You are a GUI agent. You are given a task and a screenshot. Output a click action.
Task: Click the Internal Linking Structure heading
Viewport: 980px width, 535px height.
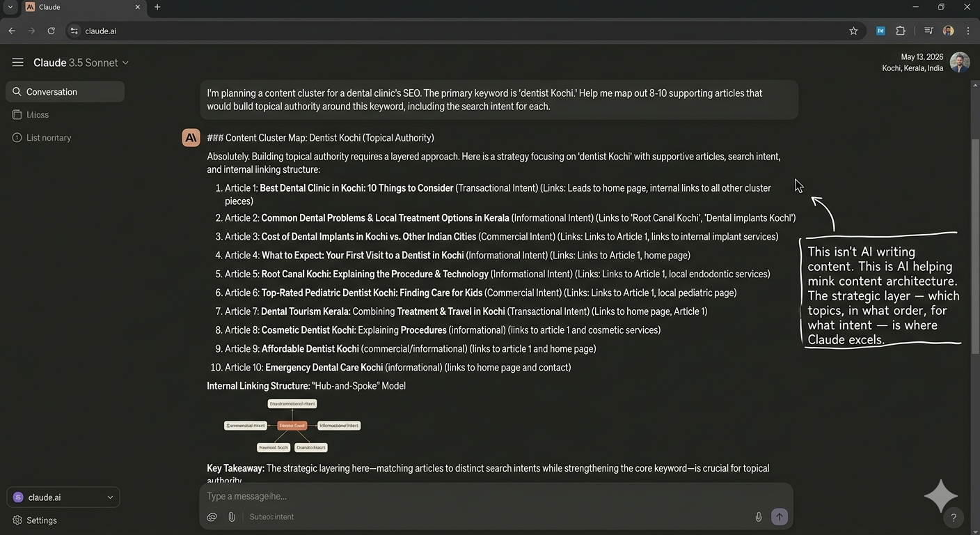click(x=306, y=386)
